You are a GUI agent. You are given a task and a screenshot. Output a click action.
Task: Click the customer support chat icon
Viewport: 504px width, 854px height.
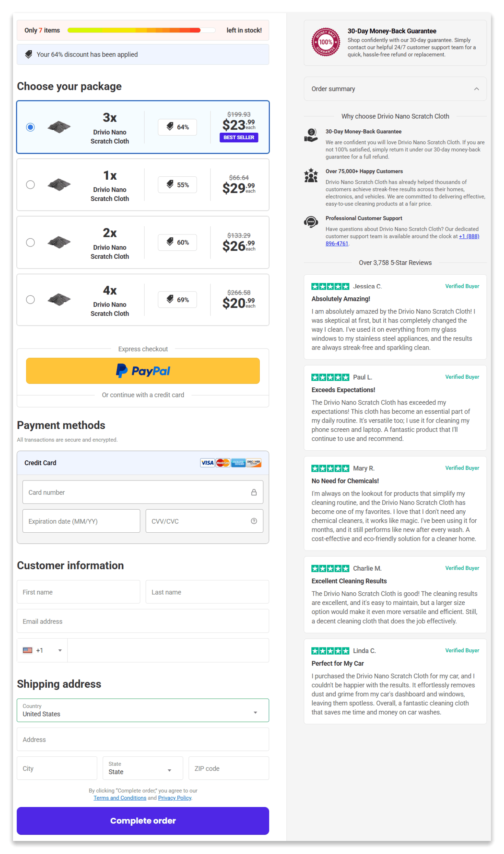click(x=311, y=222)
